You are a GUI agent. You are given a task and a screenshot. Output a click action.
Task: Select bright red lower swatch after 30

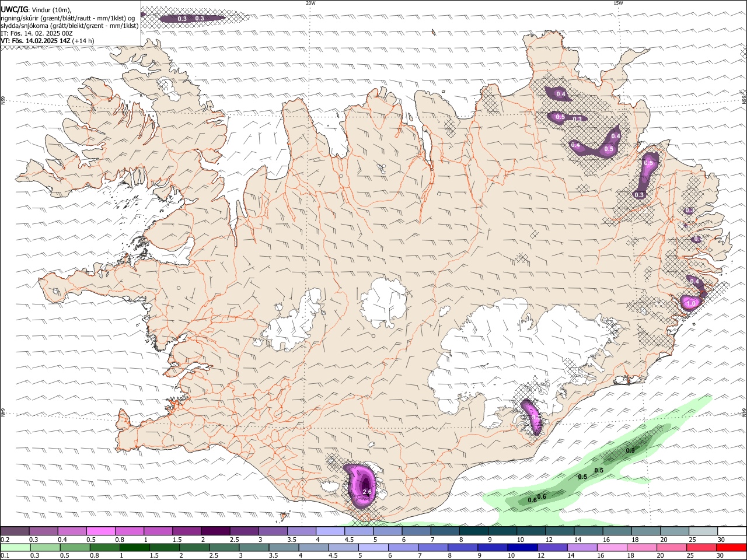point(732,547)
